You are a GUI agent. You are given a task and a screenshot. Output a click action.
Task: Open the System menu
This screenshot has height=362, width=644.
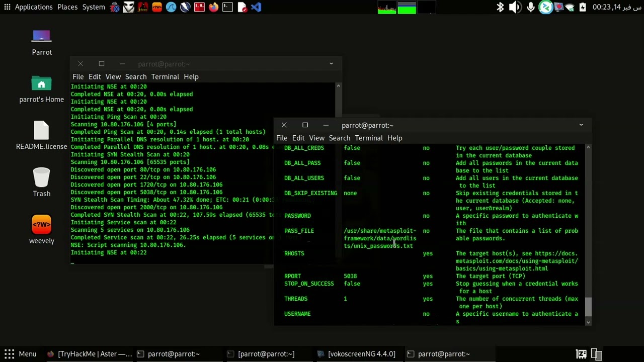(x=94, y=7)
